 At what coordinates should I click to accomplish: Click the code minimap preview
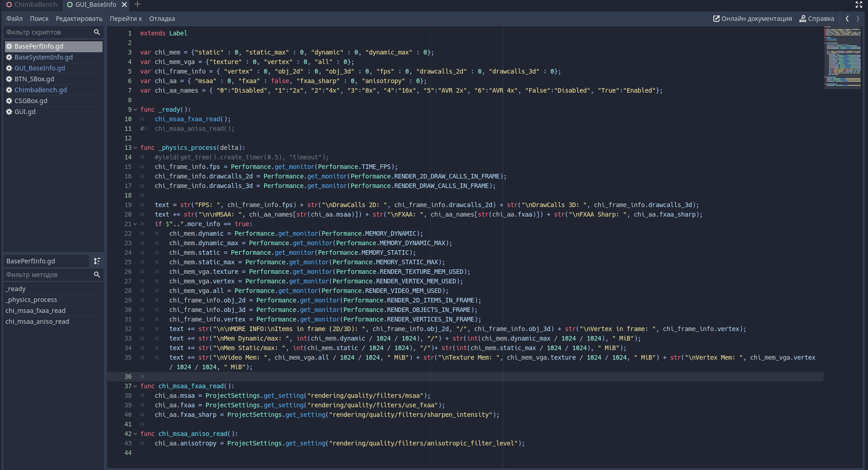pyautogui.click(x=842, y=58)
